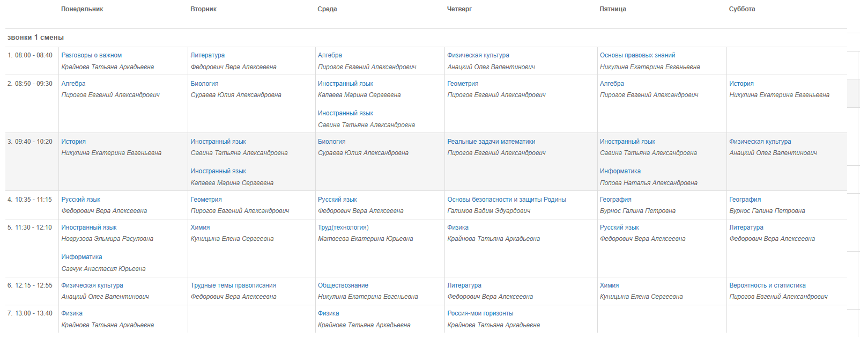Open Обществознание link on Wednesday

[x=343, y=285]
